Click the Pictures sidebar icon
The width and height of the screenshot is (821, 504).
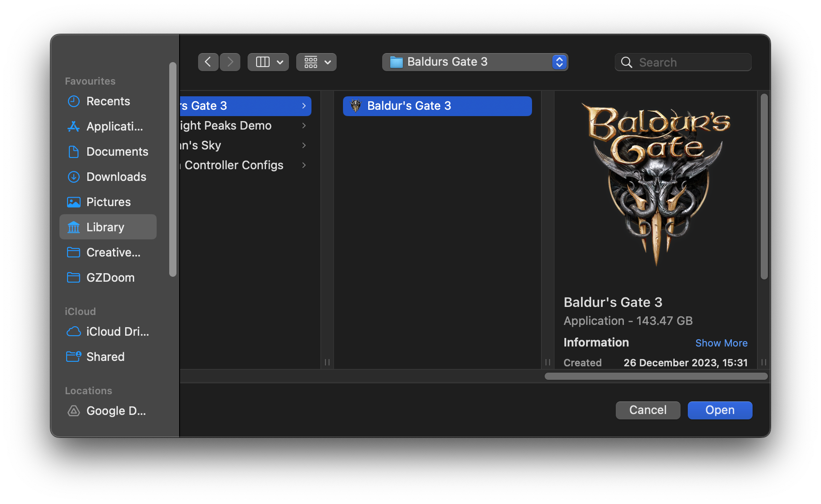tap(73, 202)
